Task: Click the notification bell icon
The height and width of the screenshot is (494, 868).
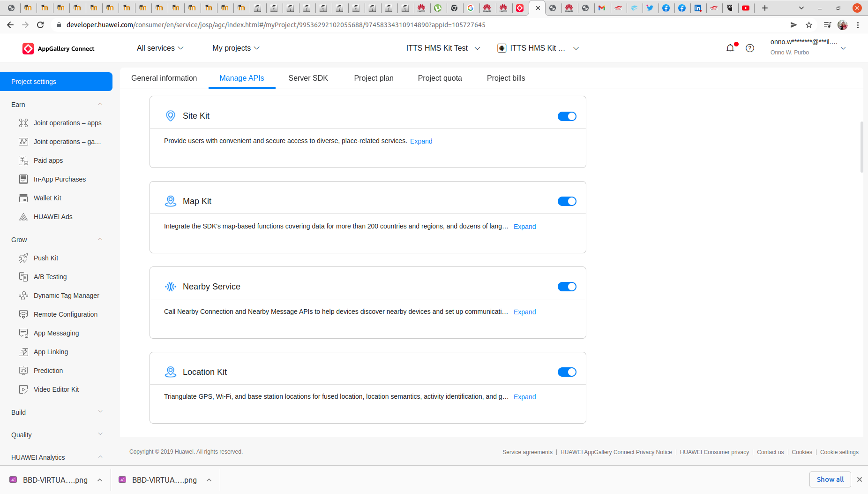Action: [x=730, y=48]
